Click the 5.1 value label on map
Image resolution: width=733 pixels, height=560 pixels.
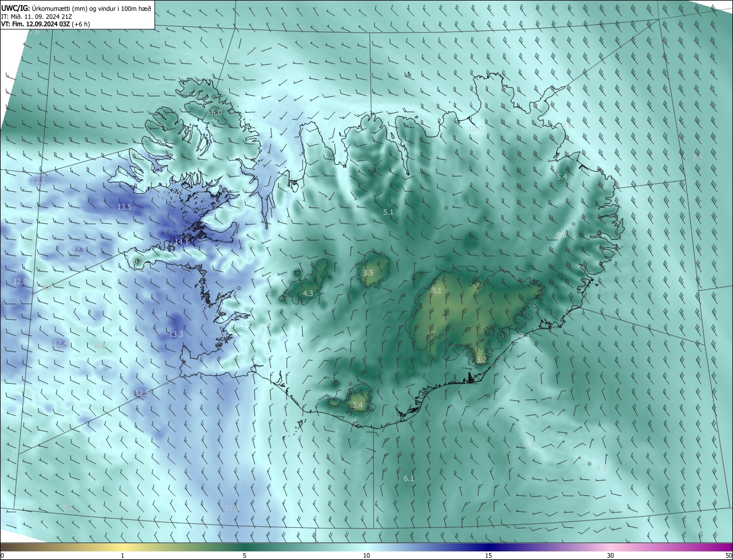click(x=388, y=212)
